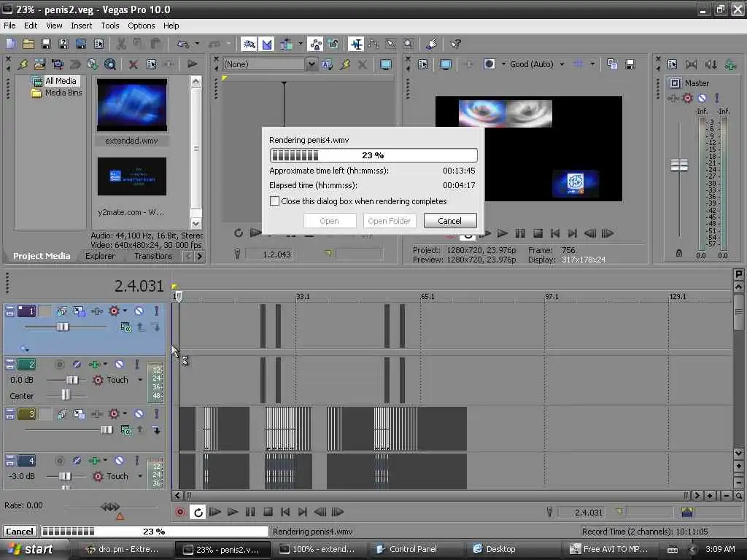747x560 pixels.
Task: Click Pause in the timeline transport
Action: pyautogui.click(x=250, y=512)
